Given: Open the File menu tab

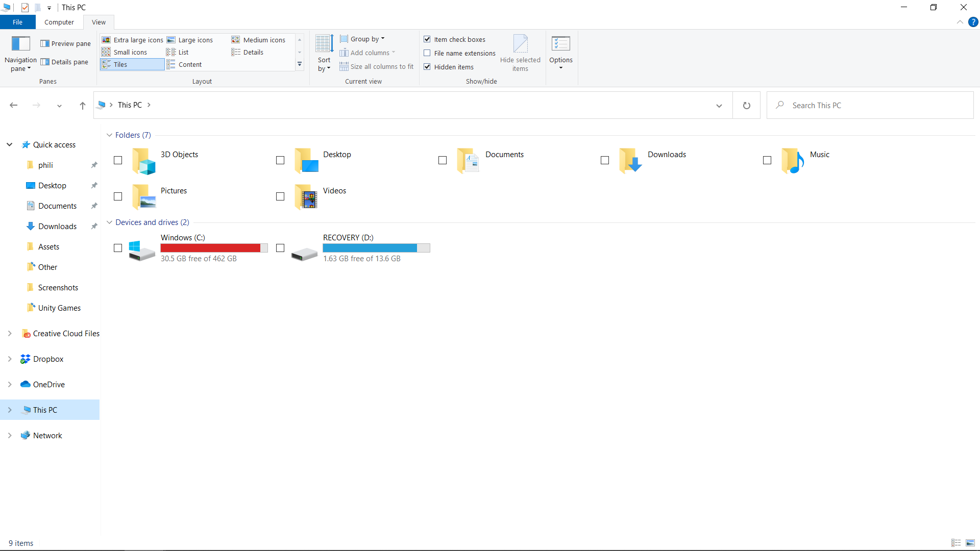Looking at the screenshot, I should (17, 22).
